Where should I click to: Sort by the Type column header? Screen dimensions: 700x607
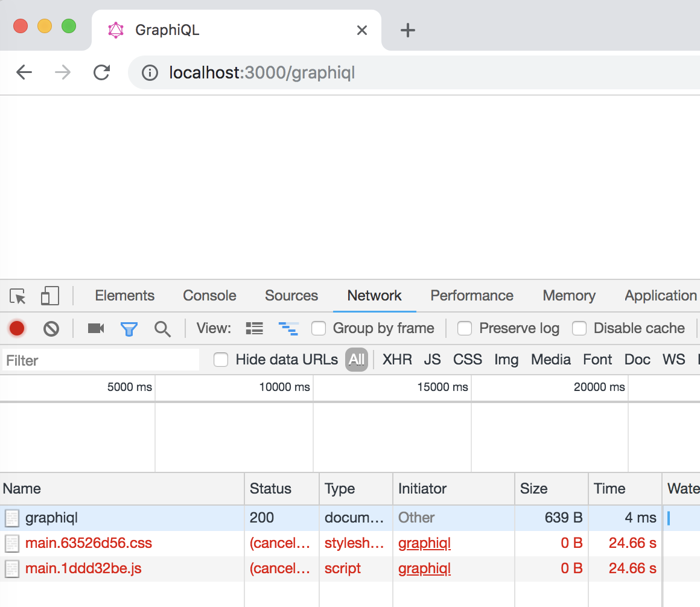(x=356, y=489)
